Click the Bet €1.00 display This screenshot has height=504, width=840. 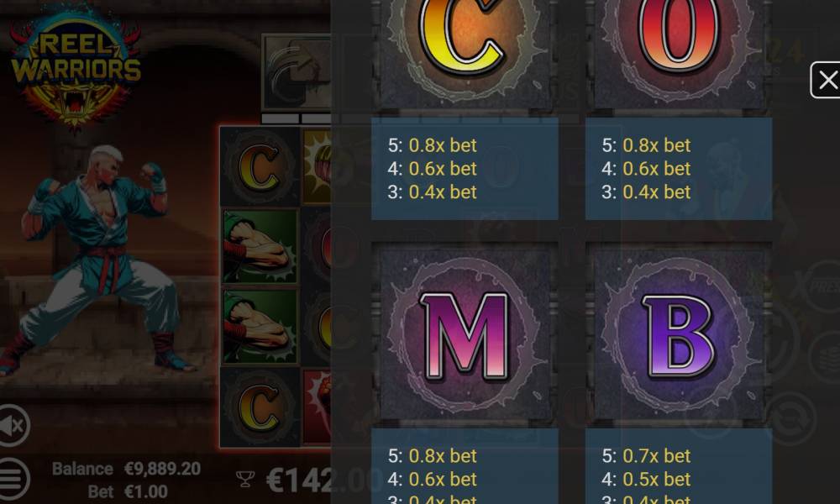pyautogui.click(x=128, y=491)
